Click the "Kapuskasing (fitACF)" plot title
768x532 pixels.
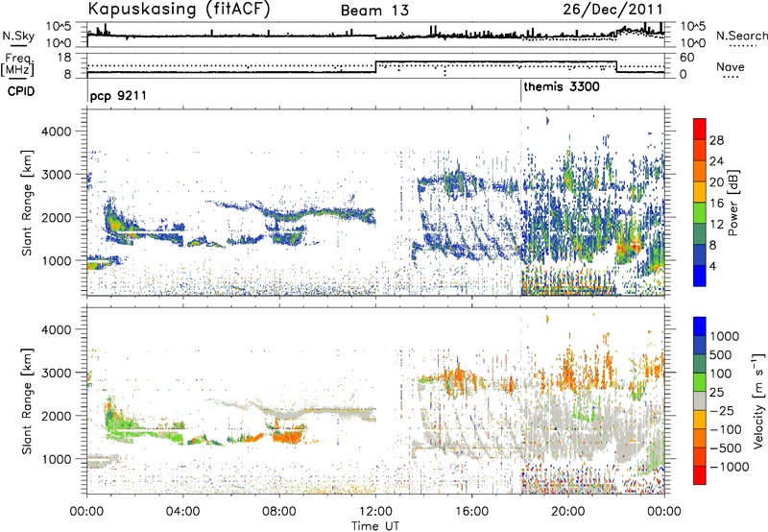tap(179, 10)
